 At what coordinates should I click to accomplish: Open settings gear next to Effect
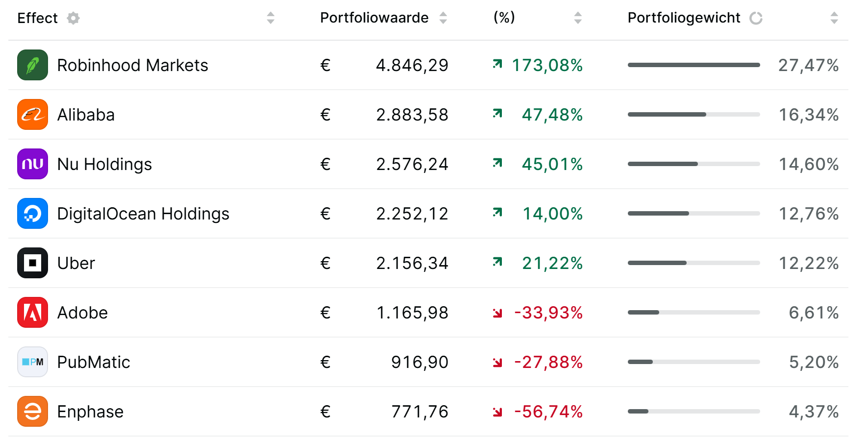coord(74,18)
